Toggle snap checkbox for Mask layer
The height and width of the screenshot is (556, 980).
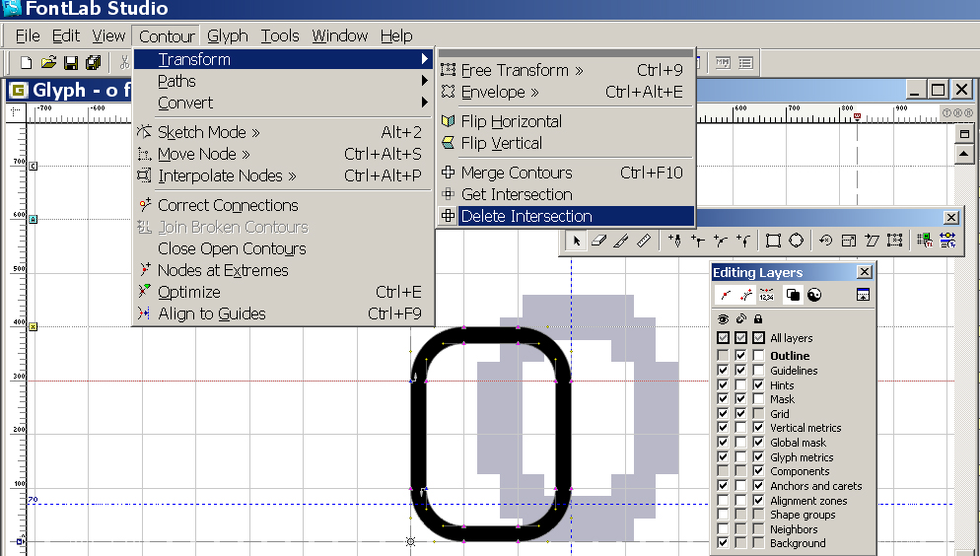(x=740, y=398)
